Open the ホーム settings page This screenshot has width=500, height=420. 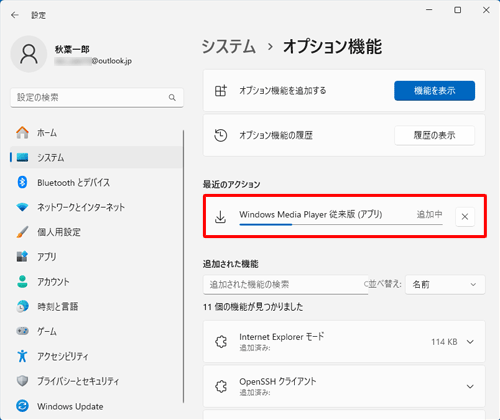[96, 133]
